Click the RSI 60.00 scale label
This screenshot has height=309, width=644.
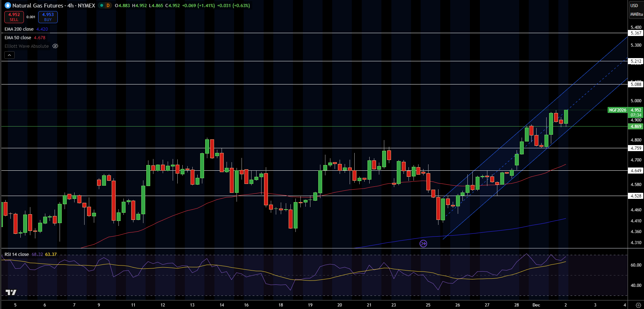[x=636, y=265]
